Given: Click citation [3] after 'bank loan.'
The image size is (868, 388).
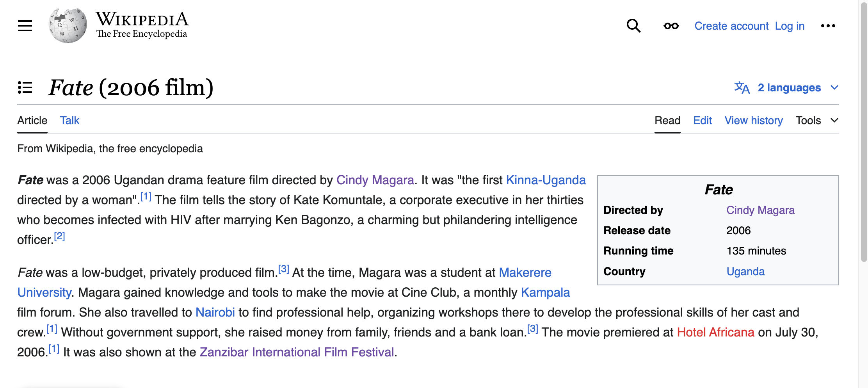Looking at the screenshot, I should tap(532, 329).
